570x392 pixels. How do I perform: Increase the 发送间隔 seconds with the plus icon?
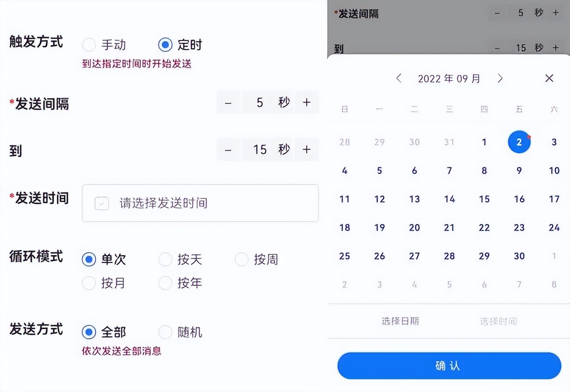307,102
